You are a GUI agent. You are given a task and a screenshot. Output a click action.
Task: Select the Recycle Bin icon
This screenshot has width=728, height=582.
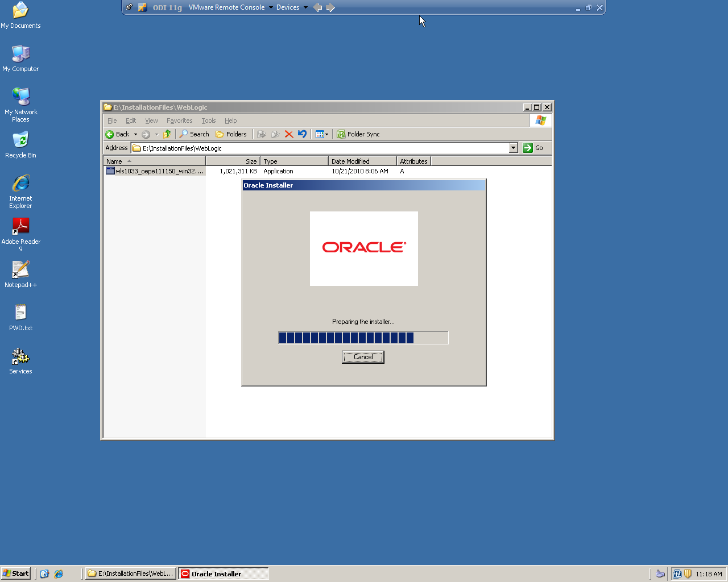[x=20, y=145]
